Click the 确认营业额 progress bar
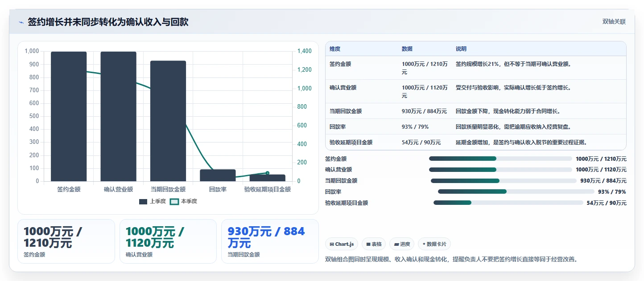 coord(500,170)
